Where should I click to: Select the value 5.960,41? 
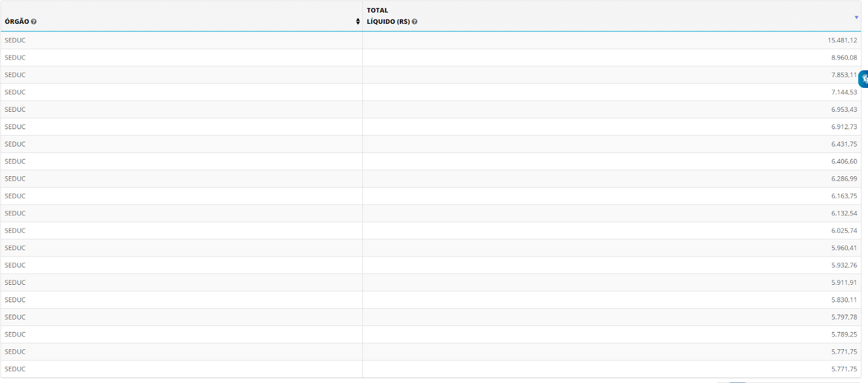point(844,248)
